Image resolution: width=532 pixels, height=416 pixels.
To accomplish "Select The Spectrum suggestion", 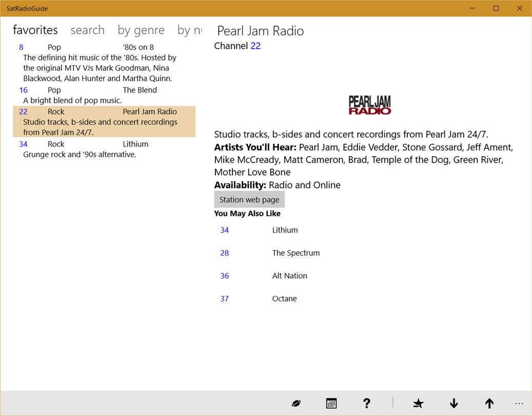I will click(296, 253).
